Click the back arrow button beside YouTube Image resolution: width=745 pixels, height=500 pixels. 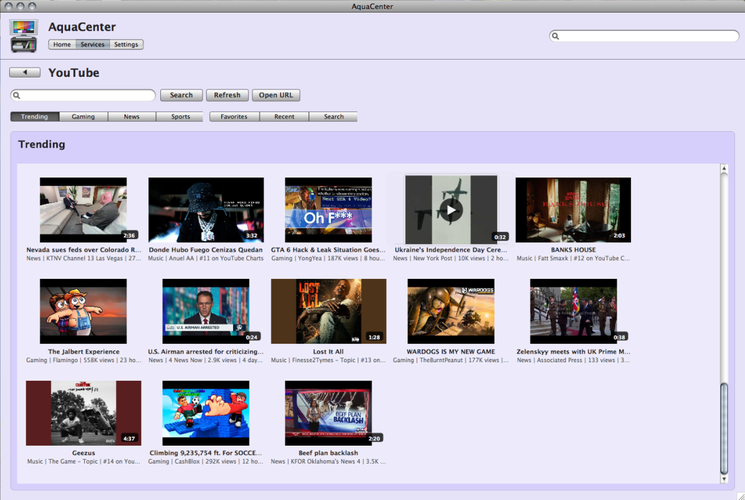(x=25, y=72)
